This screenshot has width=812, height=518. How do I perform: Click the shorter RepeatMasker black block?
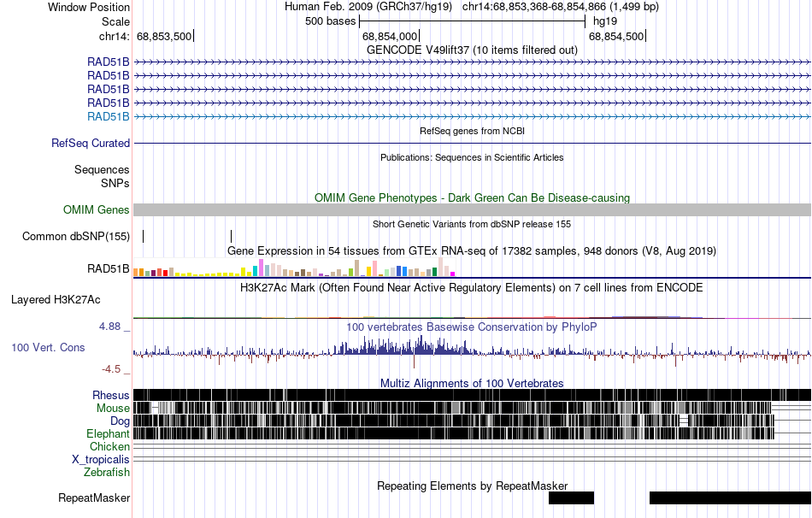pos(571,497)
